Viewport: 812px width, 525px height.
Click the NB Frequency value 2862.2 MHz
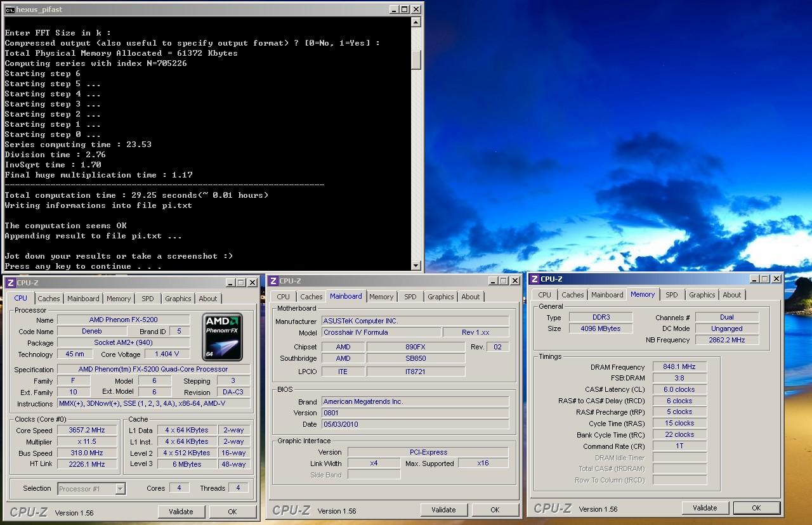pos(727,340)
